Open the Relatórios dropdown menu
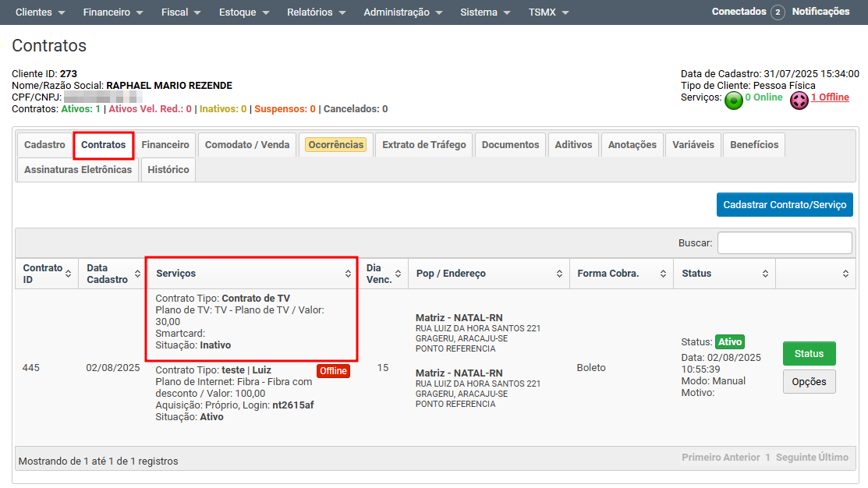This screenshot has width=868, height=488. click(x=316, y=12)
